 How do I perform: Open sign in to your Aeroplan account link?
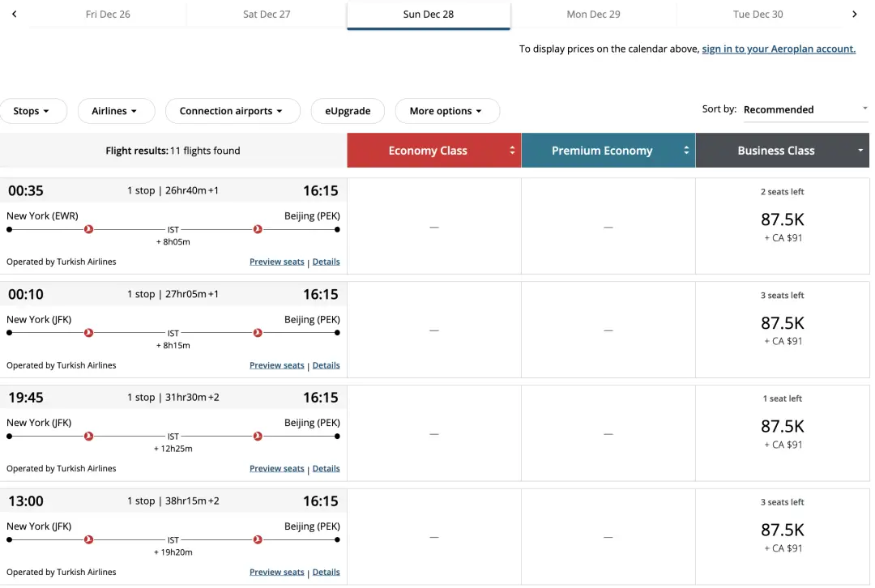pyautogui.click(x=779, y=49)
